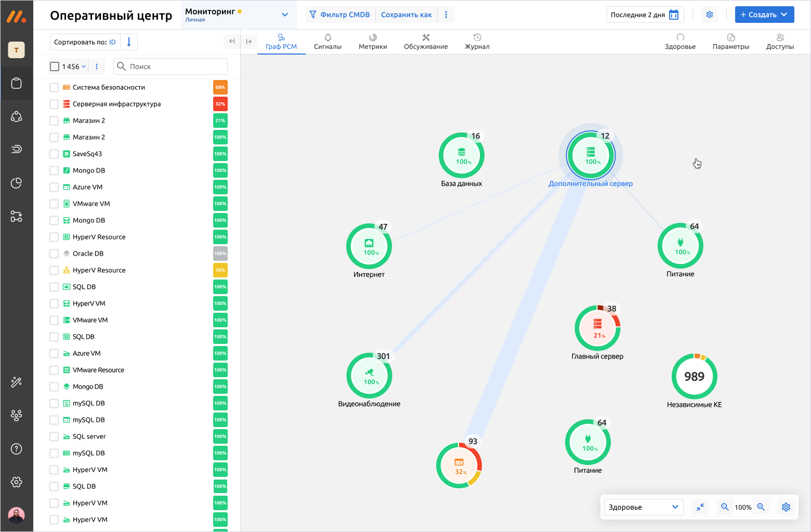The height and width of the screenshot is (532, 811).
Task: Switch to the Метрики tab
Action: pos(373,42)
